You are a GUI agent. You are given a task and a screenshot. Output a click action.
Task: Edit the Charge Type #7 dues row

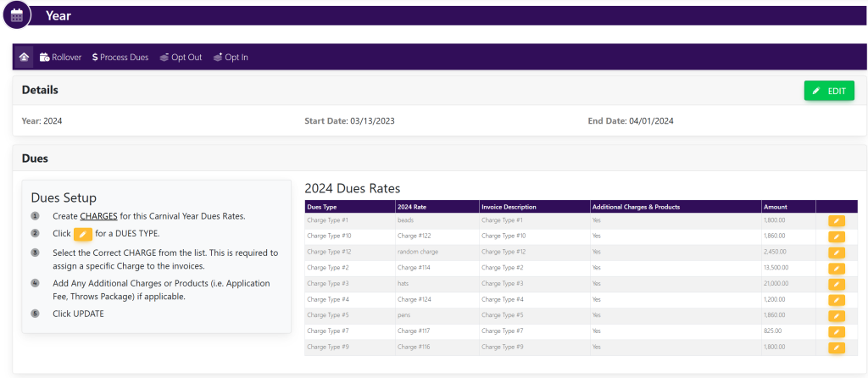[x=836, y=331]
